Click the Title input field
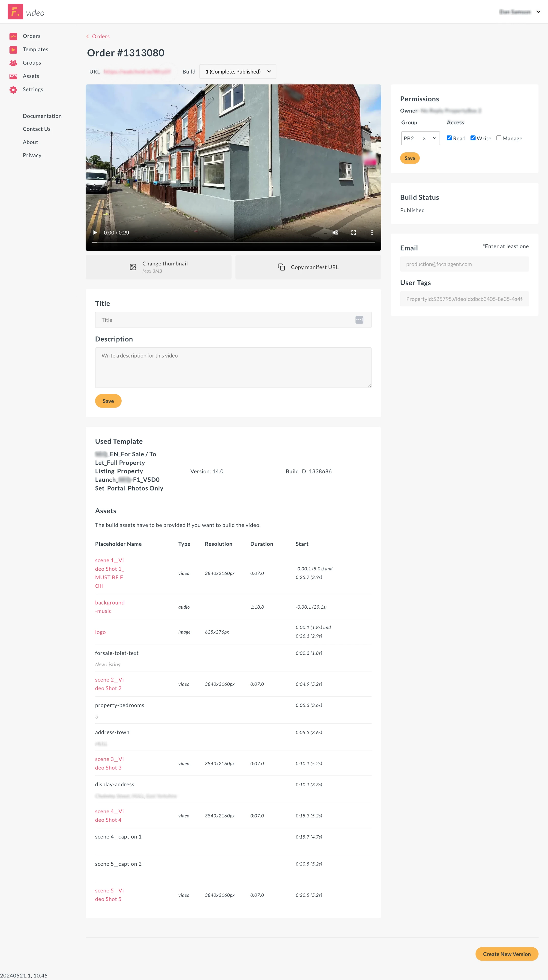The height and width of the screenshot is (980, 548). pyautogui.click(x=233, y=320)
